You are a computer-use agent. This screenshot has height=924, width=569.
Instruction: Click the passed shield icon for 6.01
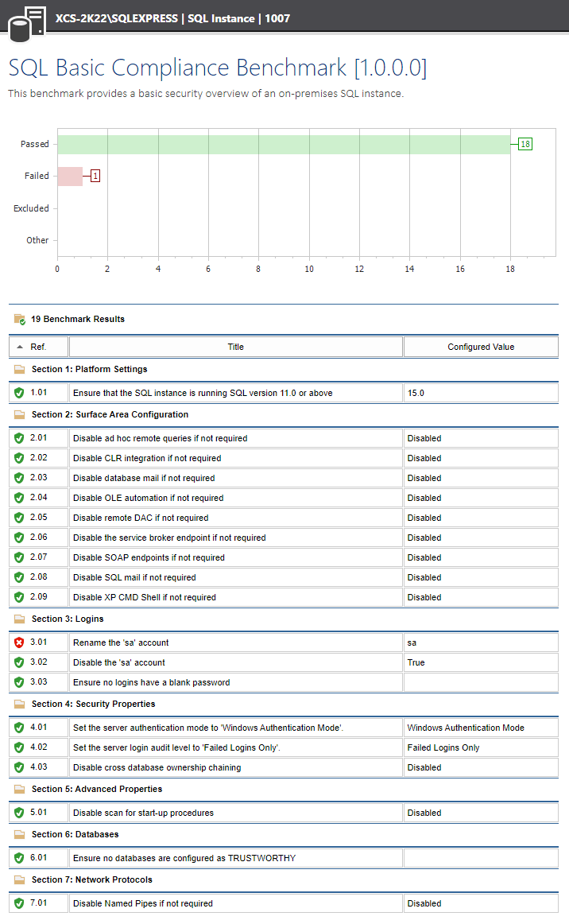19,858
